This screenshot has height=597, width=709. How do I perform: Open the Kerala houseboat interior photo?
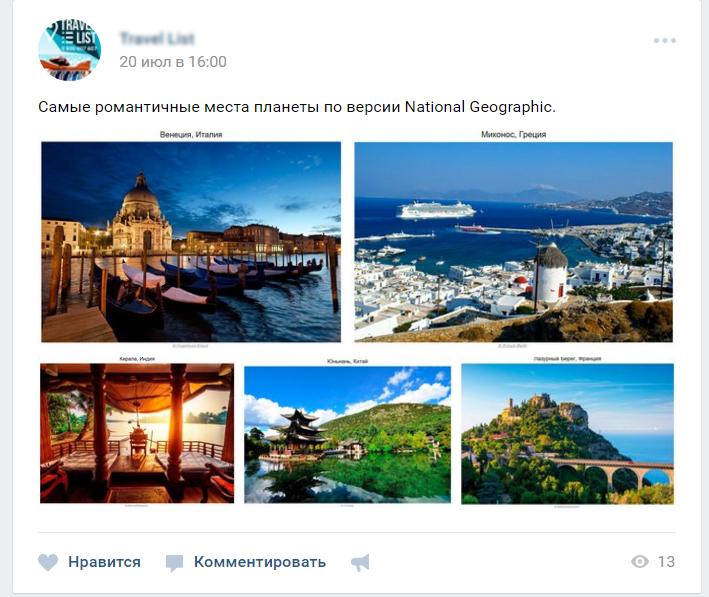(137, 433)
